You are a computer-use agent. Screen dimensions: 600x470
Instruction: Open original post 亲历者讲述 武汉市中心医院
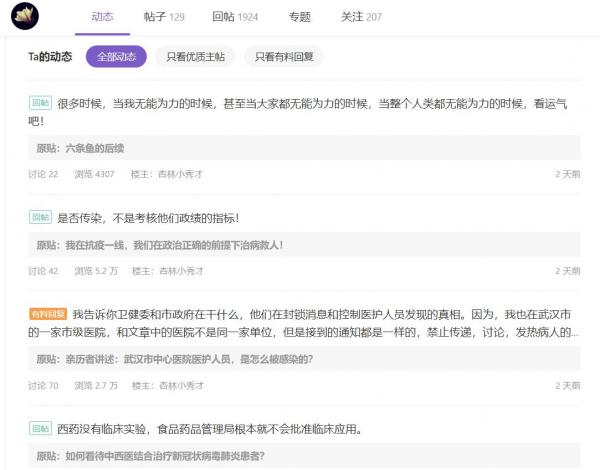[x=304, y=359]
